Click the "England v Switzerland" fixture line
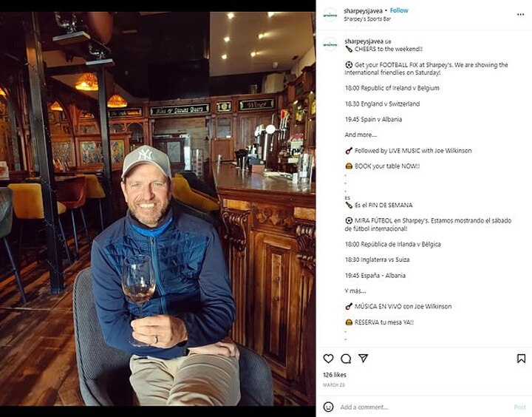Viewport: 532px width, 417px height. click(382, 104)
